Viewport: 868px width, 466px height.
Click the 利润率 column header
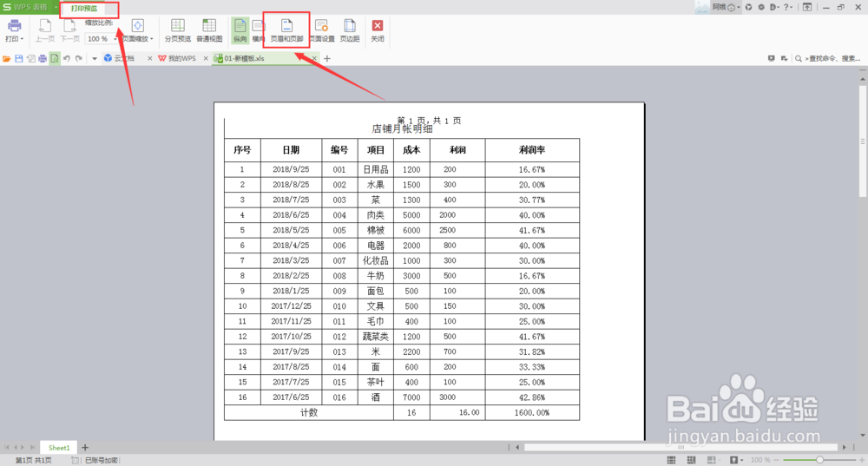click(532, 150)
